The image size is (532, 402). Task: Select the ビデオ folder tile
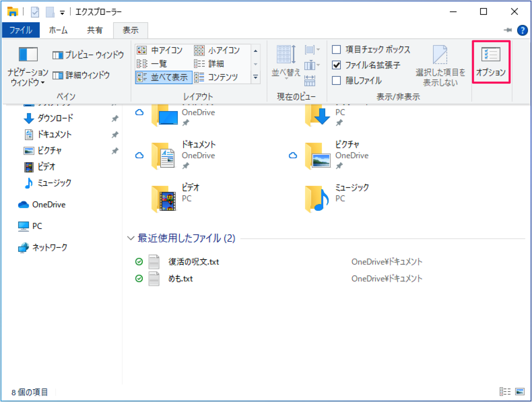pyautogui.click(x=176, y=198)
